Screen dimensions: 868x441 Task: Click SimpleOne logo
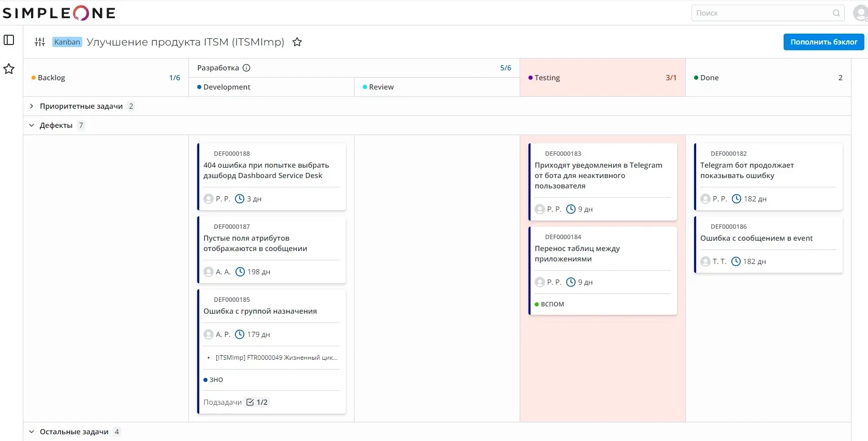click(x=59, y=13)
